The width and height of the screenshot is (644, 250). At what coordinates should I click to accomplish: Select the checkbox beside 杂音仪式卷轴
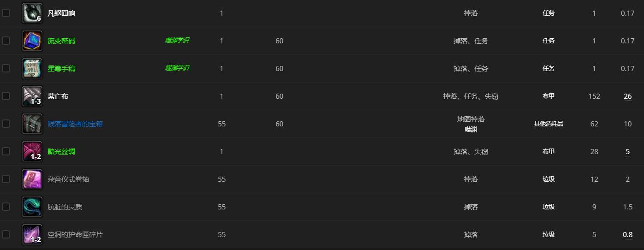[6, 179]
